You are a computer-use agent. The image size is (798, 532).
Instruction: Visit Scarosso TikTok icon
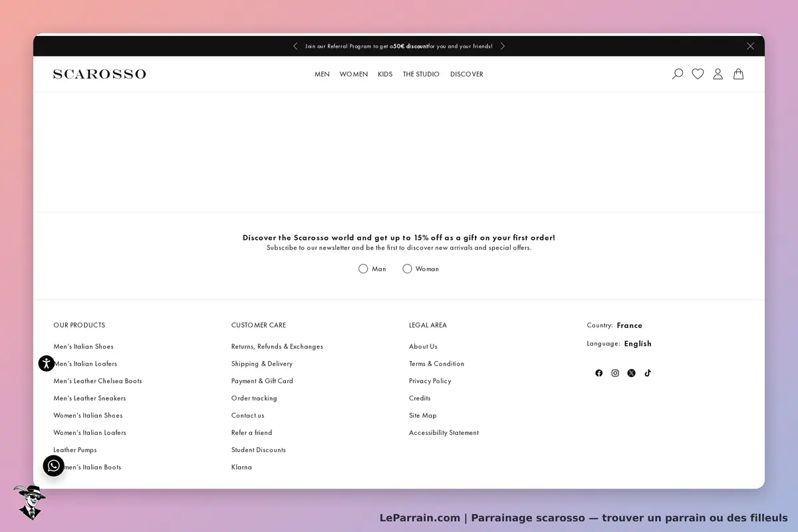[x=648, y=373]
